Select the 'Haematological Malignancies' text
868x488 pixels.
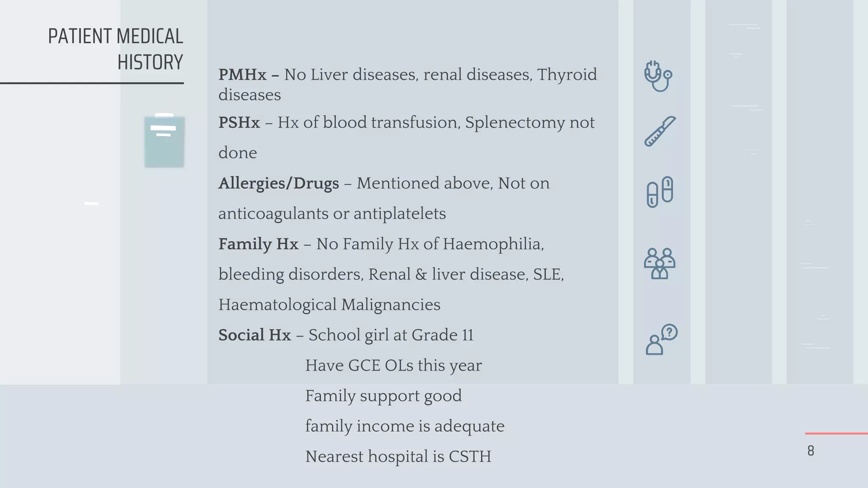[329, 305]
